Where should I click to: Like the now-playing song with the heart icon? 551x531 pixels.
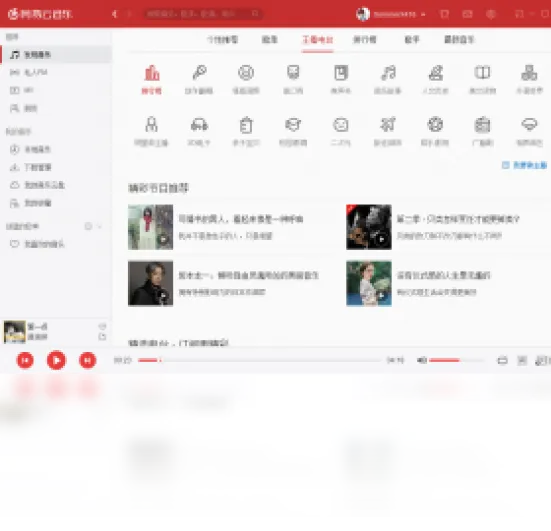(x=102, y=326)
